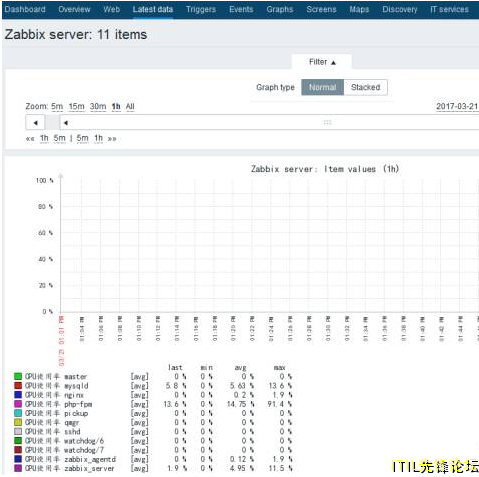Screen dimensions: 479x477
Task: Go to Graphs in the navigation
Action: [x=280, y=9]
